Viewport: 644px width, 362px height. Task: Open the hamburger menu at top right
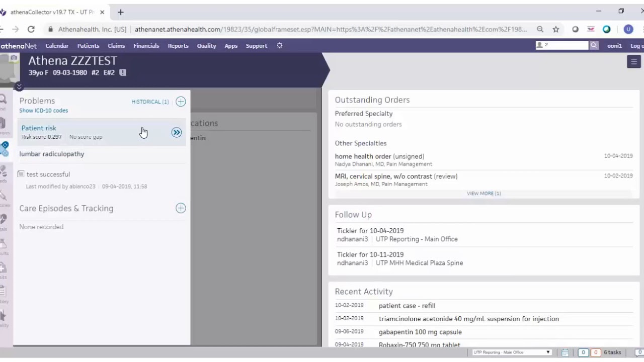tap(633, 62)
